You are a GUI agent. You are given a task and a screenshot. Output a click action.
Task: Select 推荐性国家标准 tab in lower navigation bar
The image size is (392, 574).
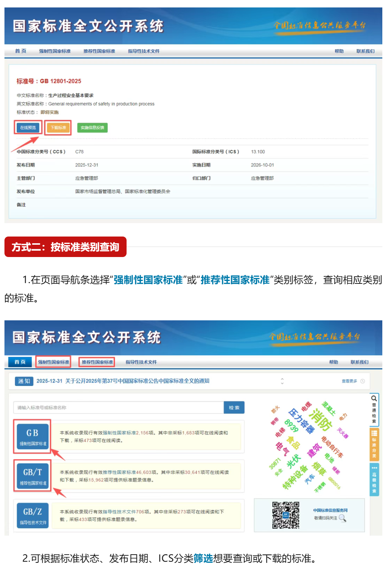pos(97,362)
